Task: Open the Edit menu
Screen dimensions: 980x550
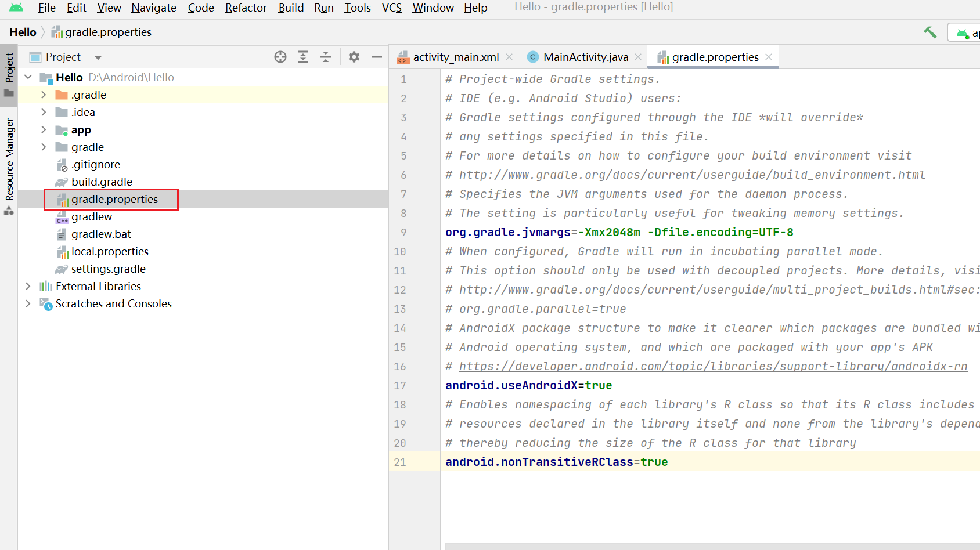Action: point(76,8)
